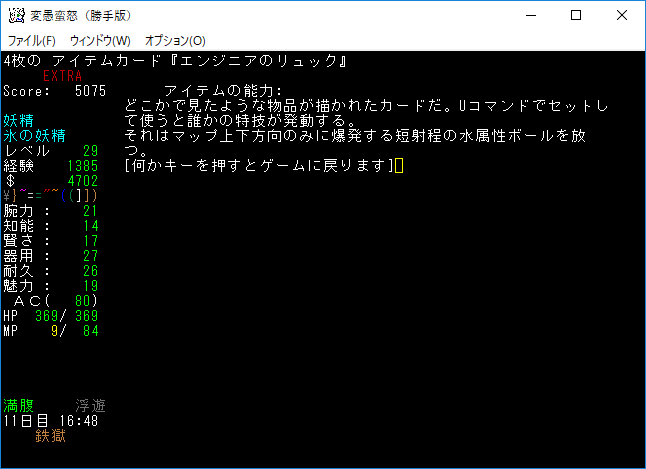This screenshot has width=646, height=469.
Task: Click the red EXTRA mode label
Action: pos(63,76)
